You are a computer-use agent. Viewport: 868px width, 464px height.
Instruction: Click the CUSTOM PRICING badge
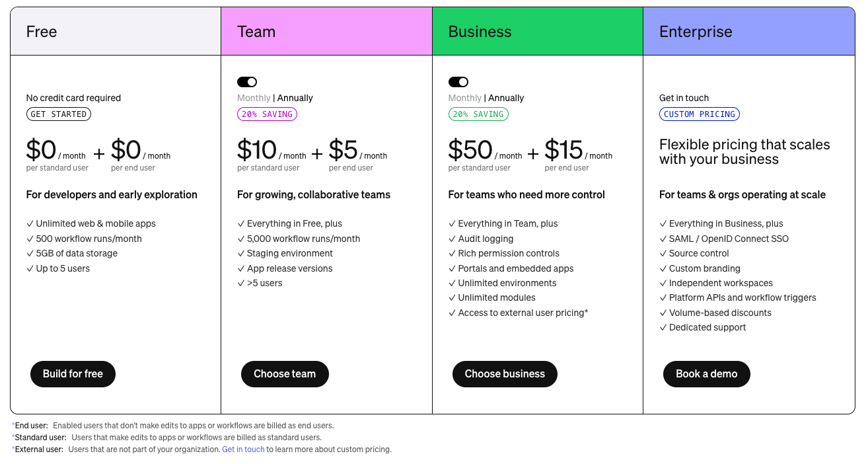(x=700, y=114)
